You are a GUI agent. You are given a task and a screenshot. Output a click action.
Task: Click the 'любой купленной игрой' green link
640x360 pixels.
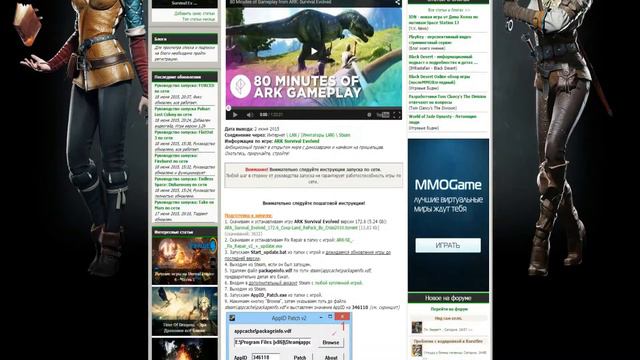click(338, 283)
